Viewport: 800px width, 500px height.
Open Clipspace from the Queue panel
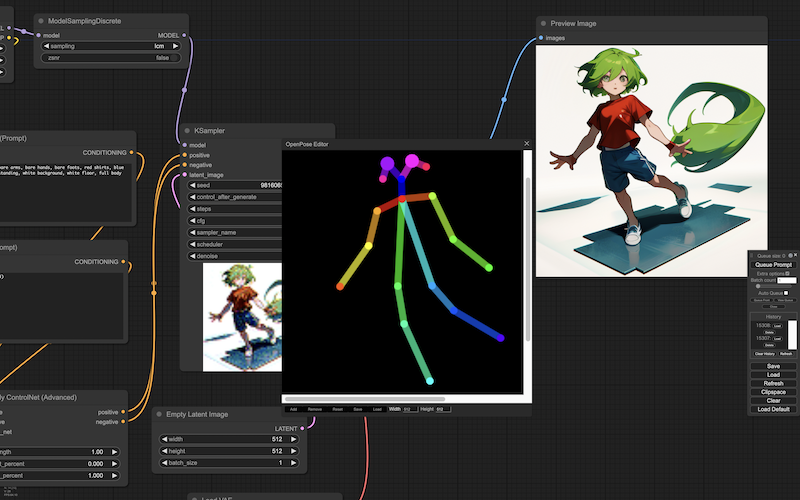click(773, 392)
